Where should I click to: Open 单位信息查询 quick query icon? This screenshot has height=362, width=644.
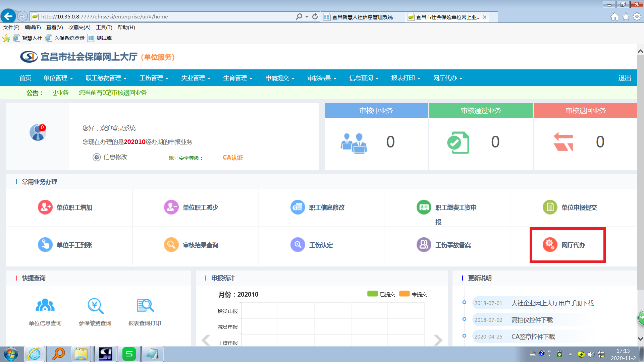pyautogui.click(x=45, y=305)
